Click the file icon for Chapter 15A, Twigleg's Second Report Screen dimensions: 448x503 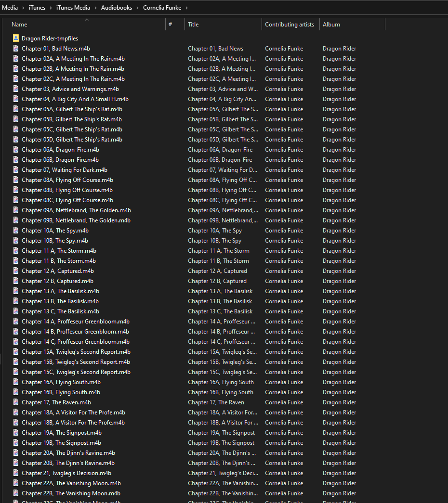tap(16, 351)
